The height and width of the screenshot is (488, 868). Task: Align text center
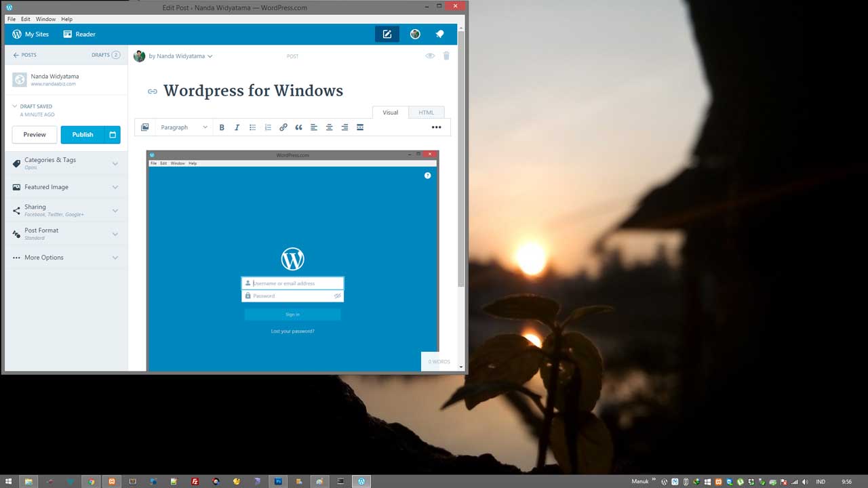pyautogui.click(x=330, y=127)
